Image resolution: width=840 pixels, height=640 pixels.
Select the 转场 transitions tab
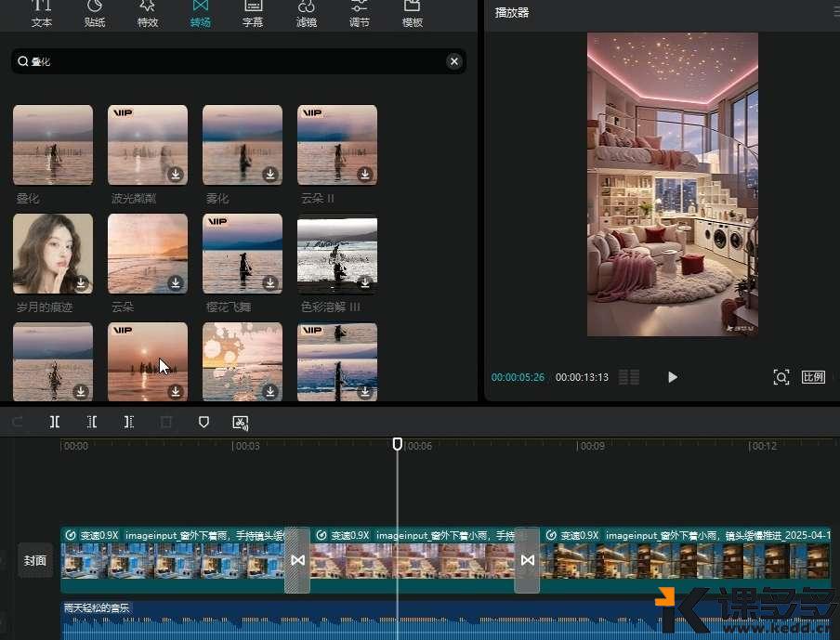(201, 14)
